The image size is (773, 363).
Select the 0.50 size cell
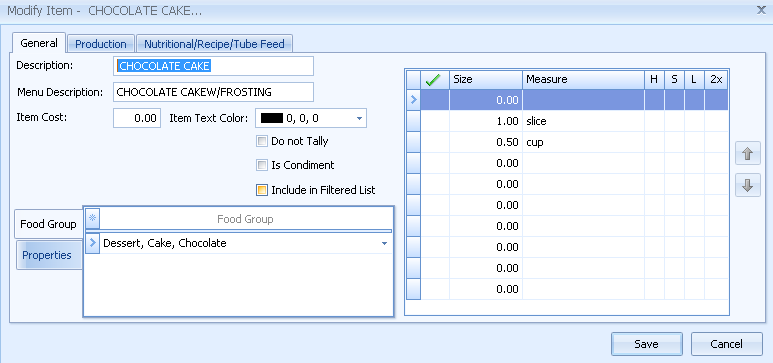pos(486,142)
